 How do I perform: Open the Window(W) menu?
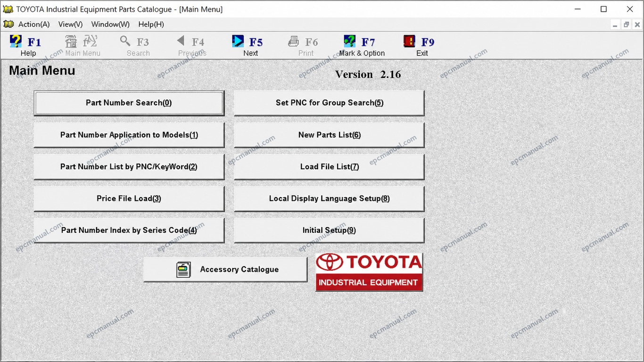[x=110, y=24]
